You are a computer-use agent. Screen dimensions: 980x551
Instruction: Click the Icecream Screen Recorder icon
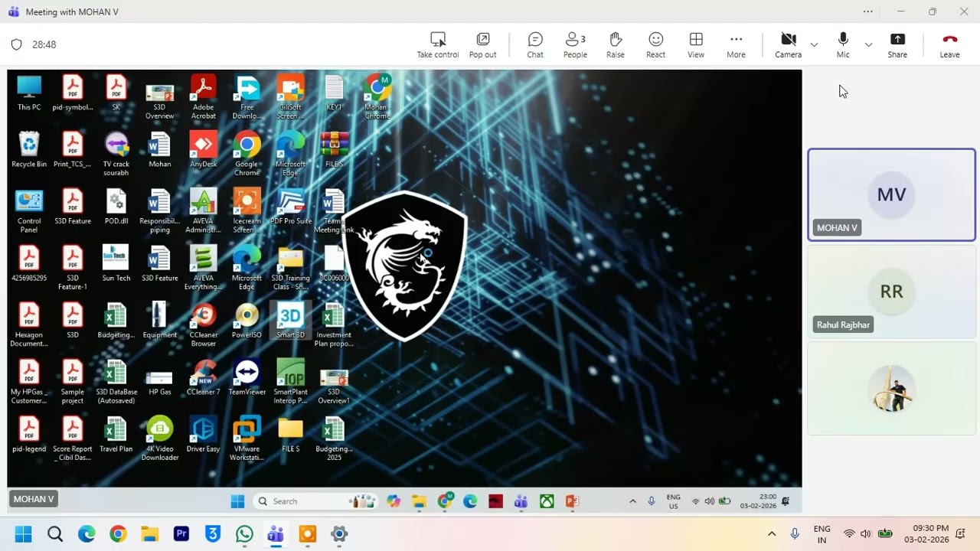(247, 211)
